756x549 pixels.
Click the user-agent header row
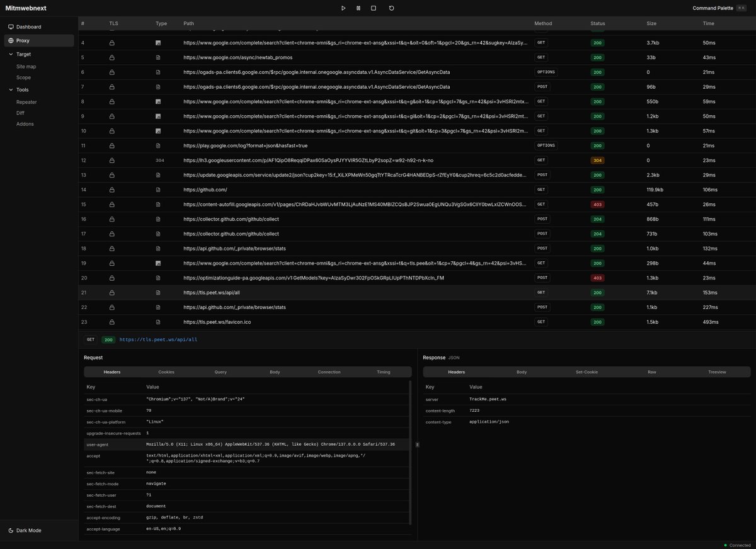[247, 444]
